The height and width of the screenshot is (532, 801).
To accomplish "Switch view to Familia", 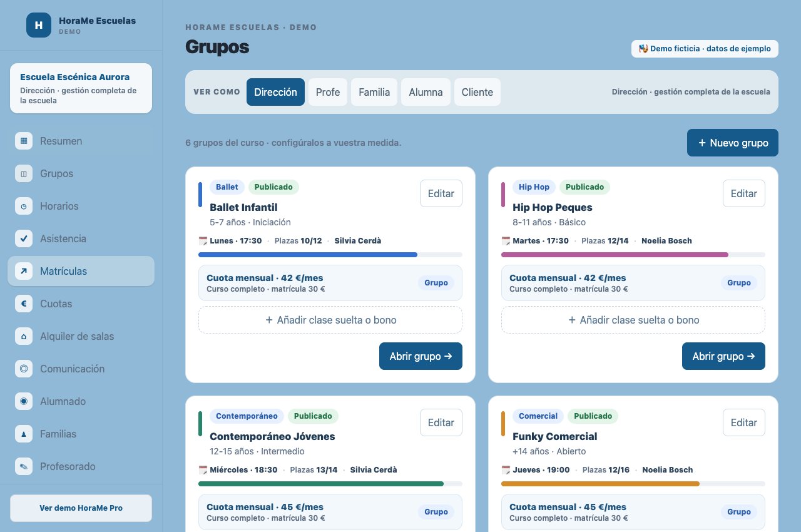I will coord(374,92).
